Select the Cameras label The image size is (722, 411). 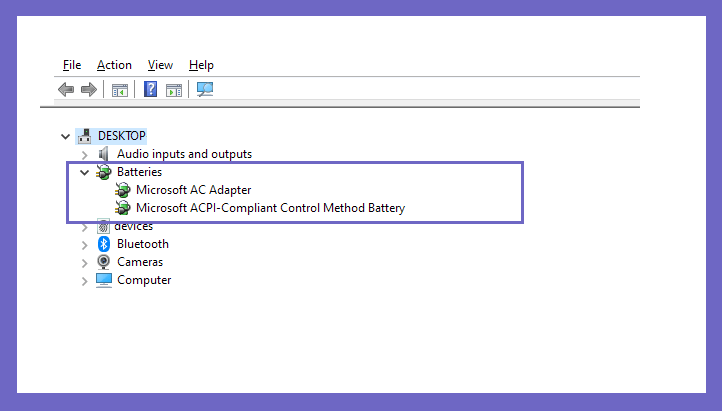140,261
